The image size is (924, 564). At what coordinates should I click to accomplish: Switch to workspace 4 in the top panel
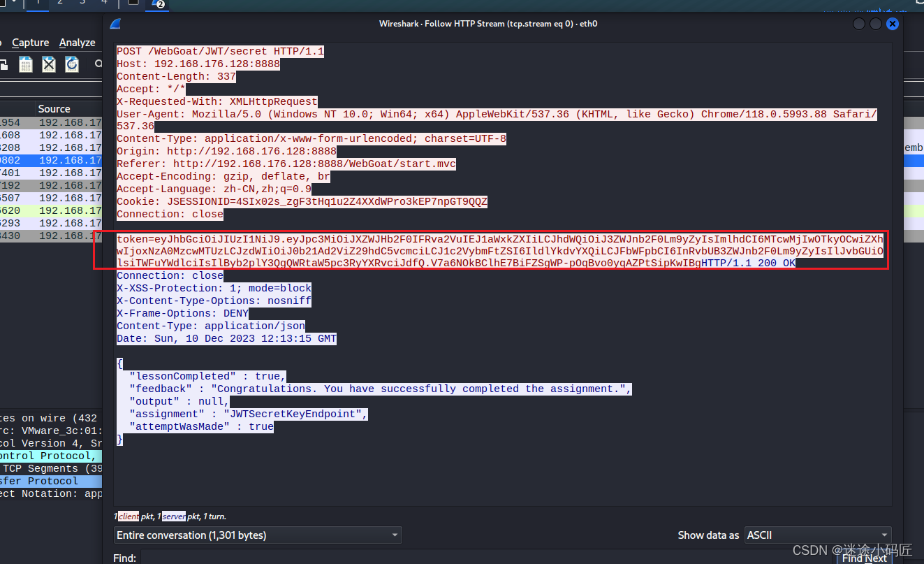click(x=105, y=2)
